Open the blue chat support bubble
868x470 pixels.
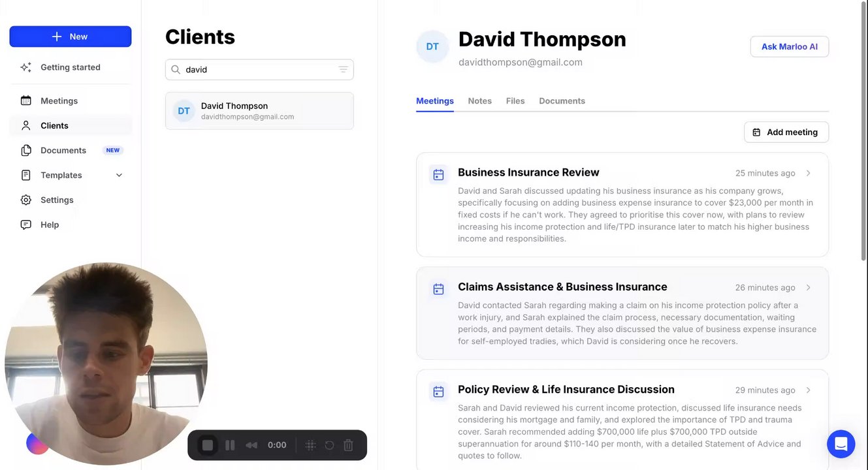point(841,444)
